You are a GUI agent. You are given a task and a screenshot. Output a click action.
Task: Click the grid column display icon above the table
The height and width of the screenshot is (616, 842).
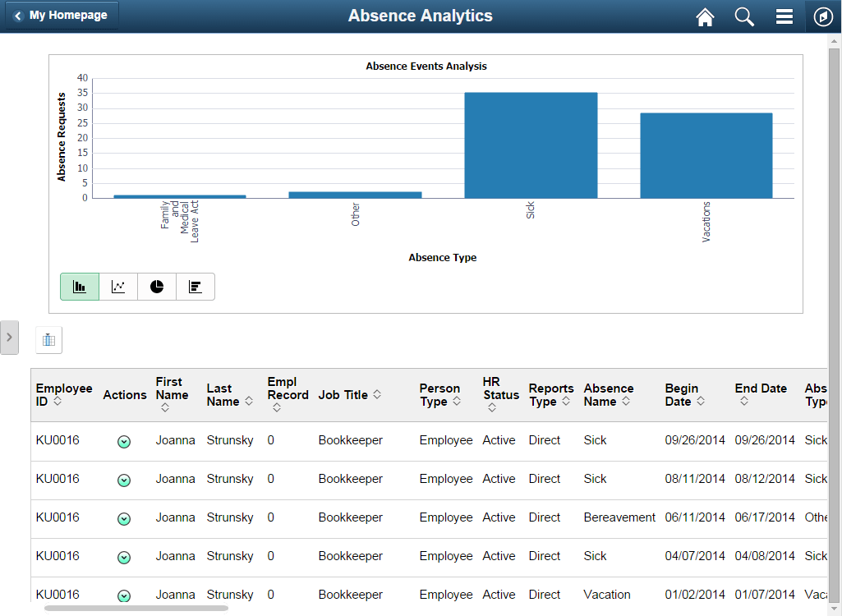48,339
